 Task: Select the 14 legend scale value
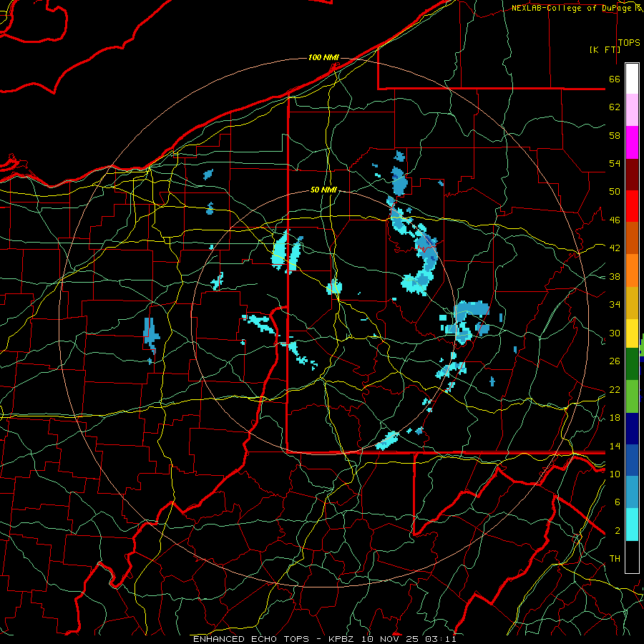(615, 446)
